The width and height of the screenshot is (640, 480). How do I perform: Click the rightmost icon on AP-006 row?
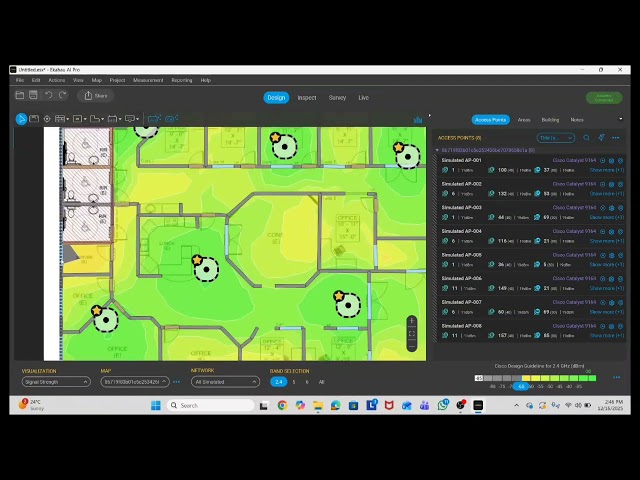[620, 279]
